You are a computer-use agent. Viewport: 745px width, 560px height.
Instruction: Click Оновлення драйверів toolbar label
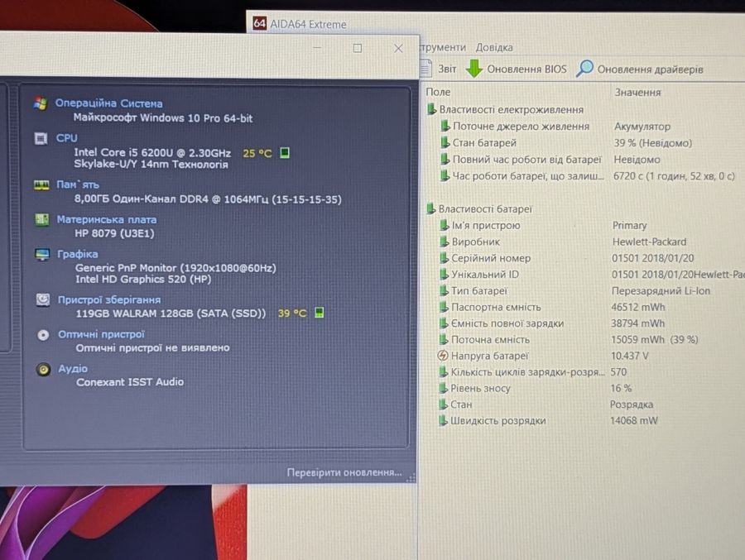[x=650, y=69]
